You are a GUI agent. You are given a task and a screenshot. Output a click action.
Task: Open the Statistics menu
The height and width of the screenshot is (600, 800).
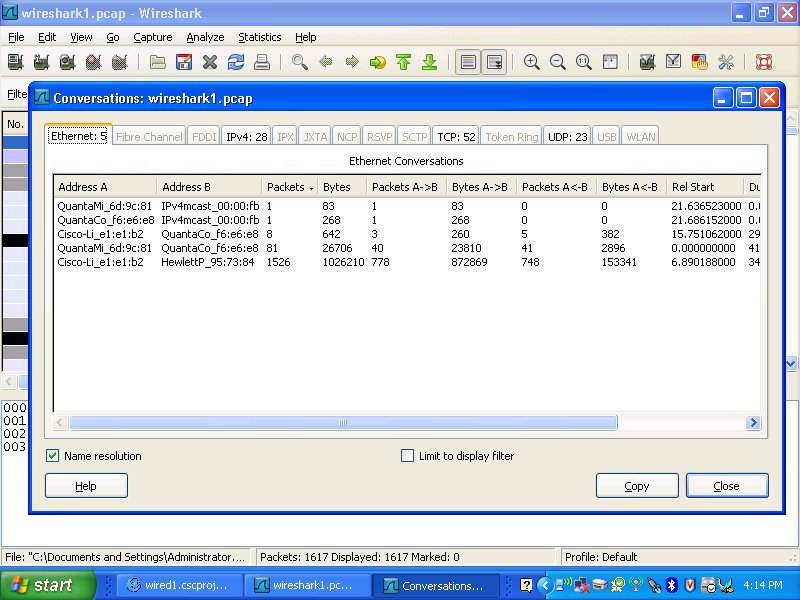(259, 37)
